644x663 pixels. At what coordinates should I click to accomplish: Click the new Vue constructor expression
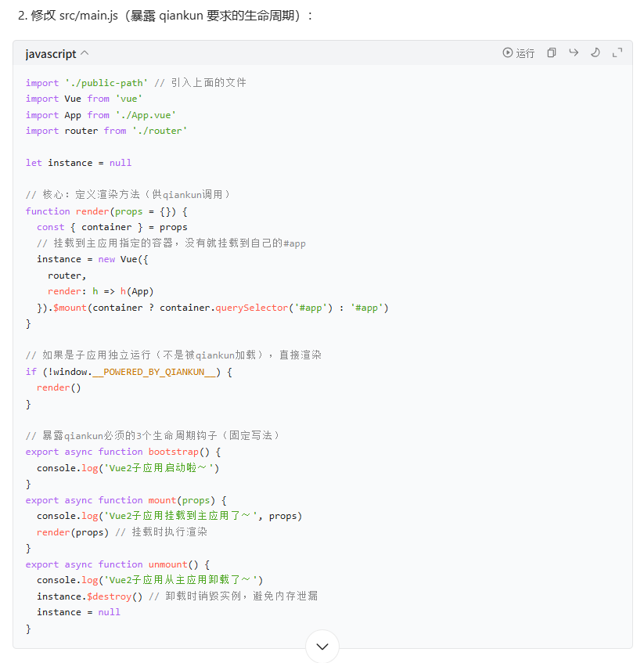coord(120,259)
